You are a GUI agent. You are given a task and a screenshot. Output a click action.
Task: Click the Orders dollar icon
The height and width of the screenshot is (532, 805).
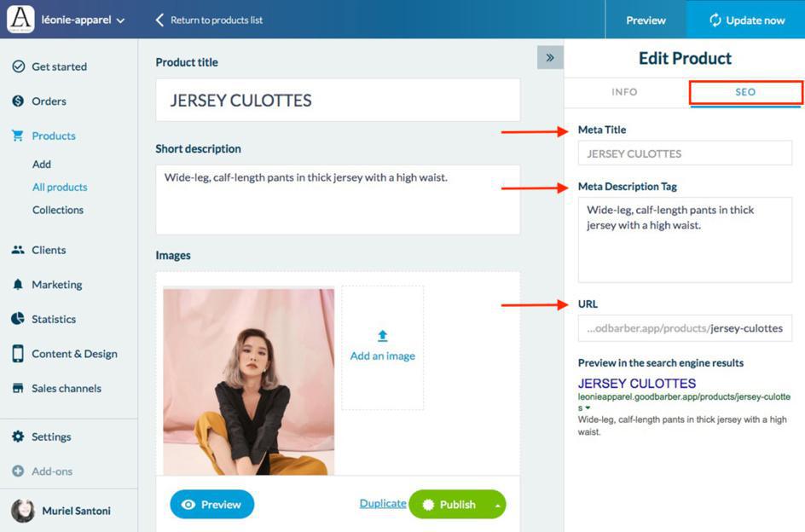[18, 101]
